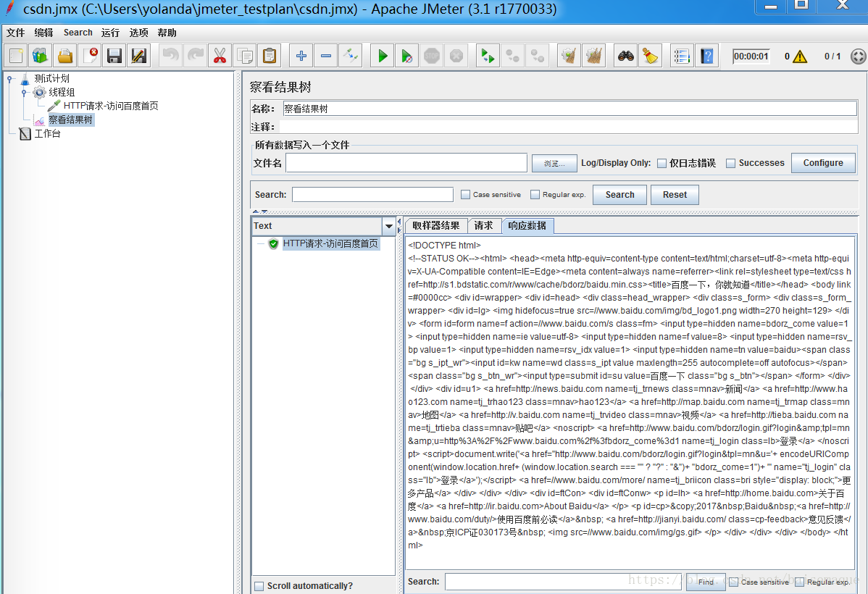
Task: Click the Paste clipboard icon
Action: click(270, 56)
